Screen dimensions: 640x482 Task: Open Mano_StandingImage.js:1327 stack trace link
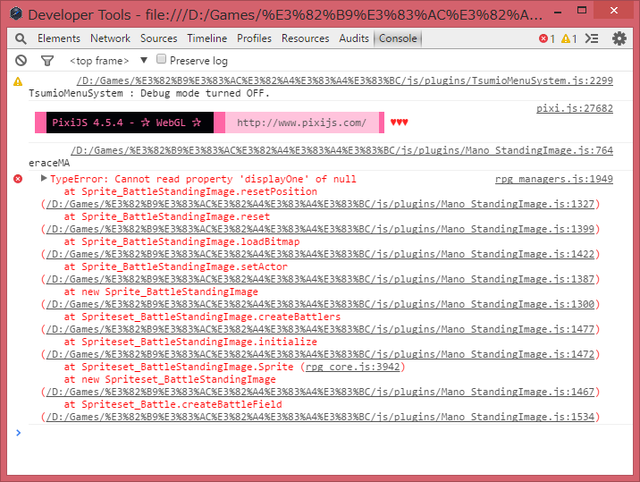(x=320, y=204)
